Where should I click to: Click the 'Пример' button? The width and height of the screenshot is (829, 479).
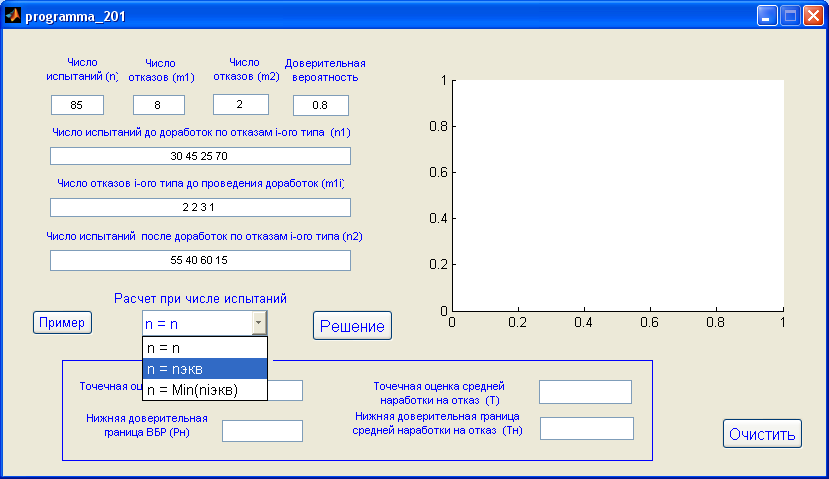tap(62, 323)
